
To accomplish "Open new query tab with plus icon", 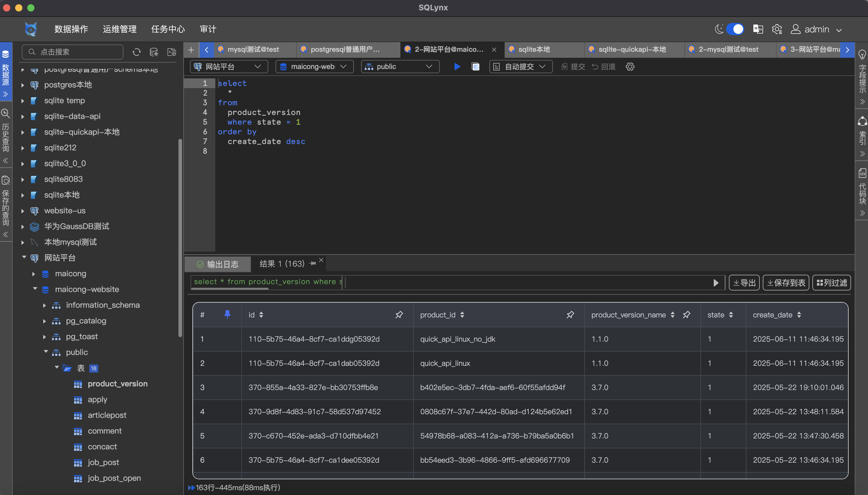I will click(x=191, y=50).
